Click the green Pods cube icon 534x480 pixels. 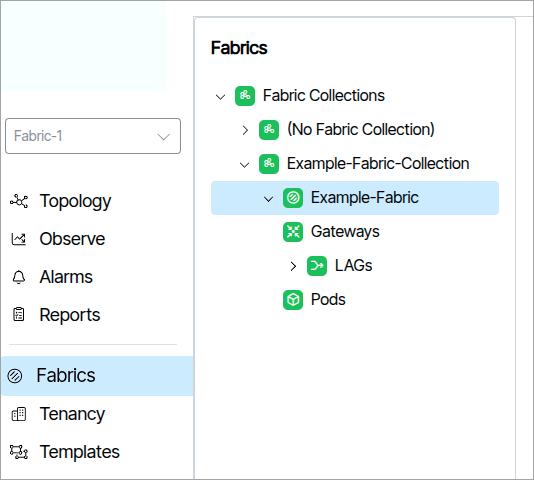click(x=293, y=300)
